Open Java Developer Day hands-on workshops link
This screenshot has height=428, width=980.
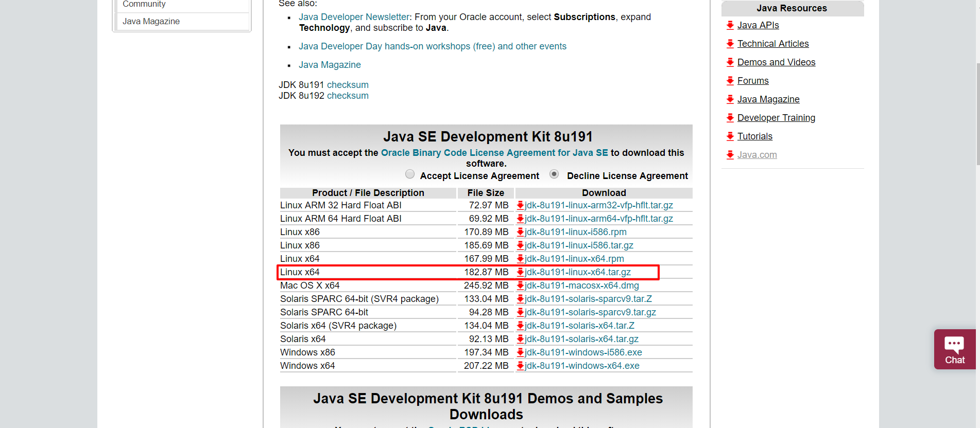coord(433,46)
